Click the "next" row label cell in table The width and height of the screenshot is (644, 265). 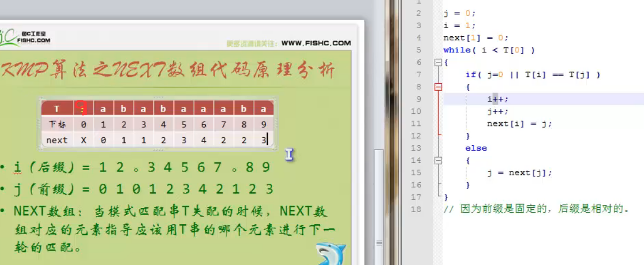click(57, 140)
